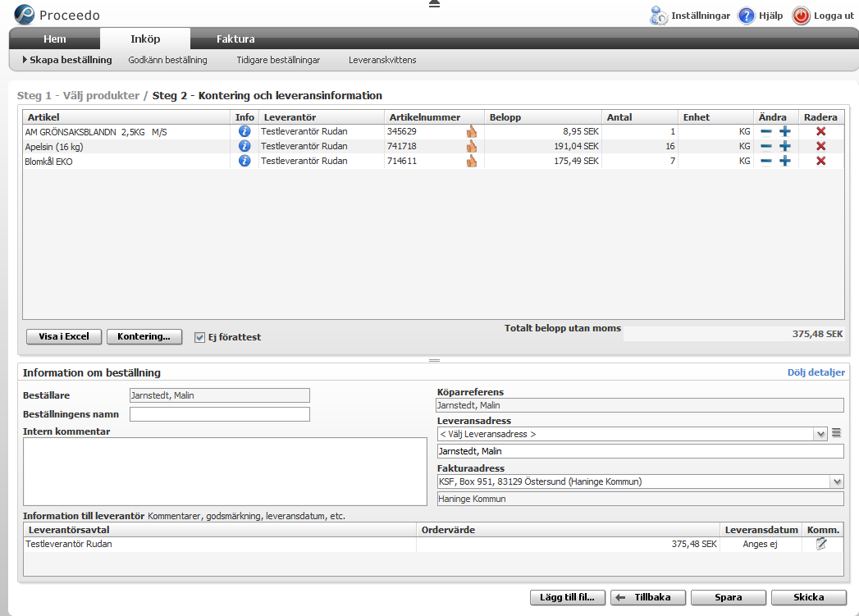
Task: Click Visa i Excel button
Action: tap(64, 336)
